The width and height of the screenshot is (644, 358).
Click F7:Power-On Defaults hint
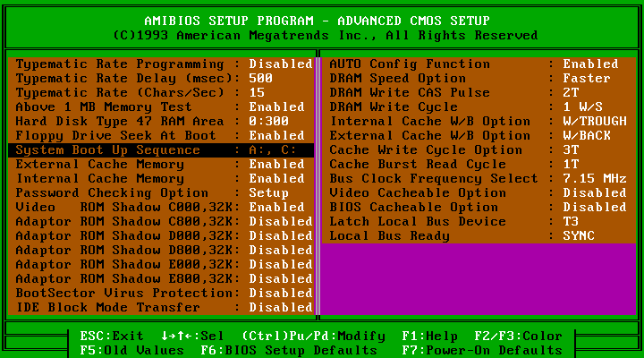(481, 351)
